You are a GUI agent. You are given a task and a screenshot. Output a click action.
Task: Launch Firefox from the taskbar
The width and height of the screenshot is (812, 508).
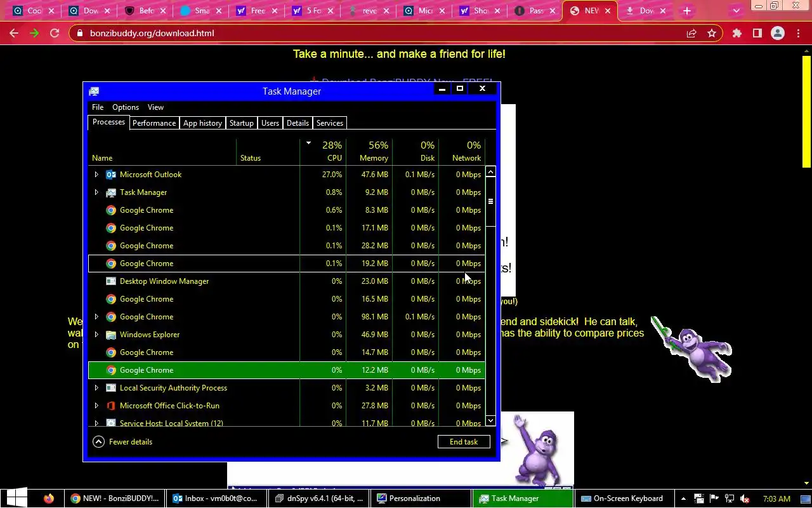[49, 498]
